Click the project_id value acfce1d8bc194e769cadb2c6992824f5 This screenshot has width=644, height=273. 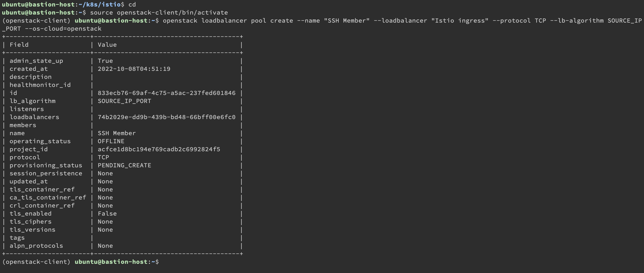click(x=159, y=149)
